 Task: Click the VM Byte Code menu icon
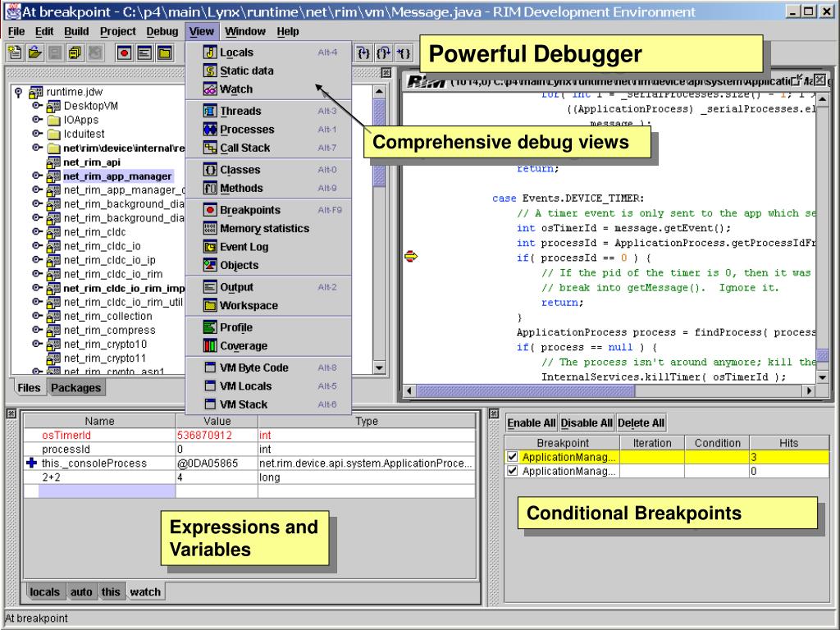(x=210, y=367)
